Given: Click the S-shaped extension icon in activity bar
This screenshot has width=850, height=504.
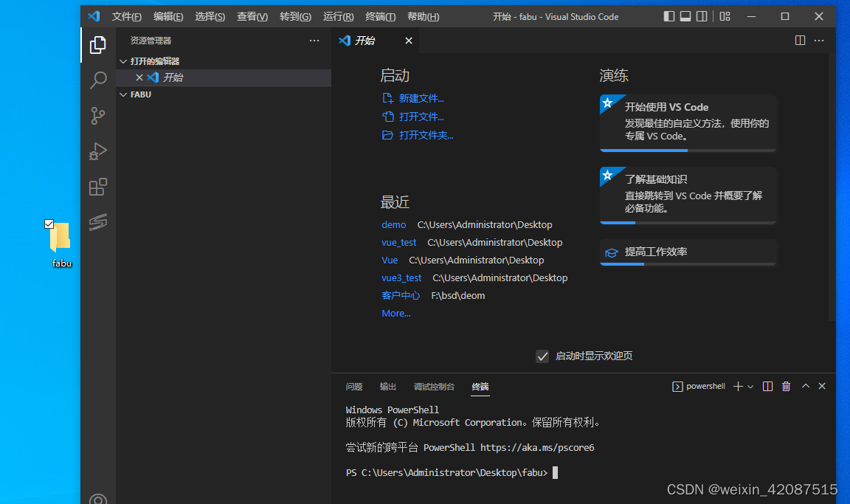Looking at the screenshot, I should click(x=97, y=221).
